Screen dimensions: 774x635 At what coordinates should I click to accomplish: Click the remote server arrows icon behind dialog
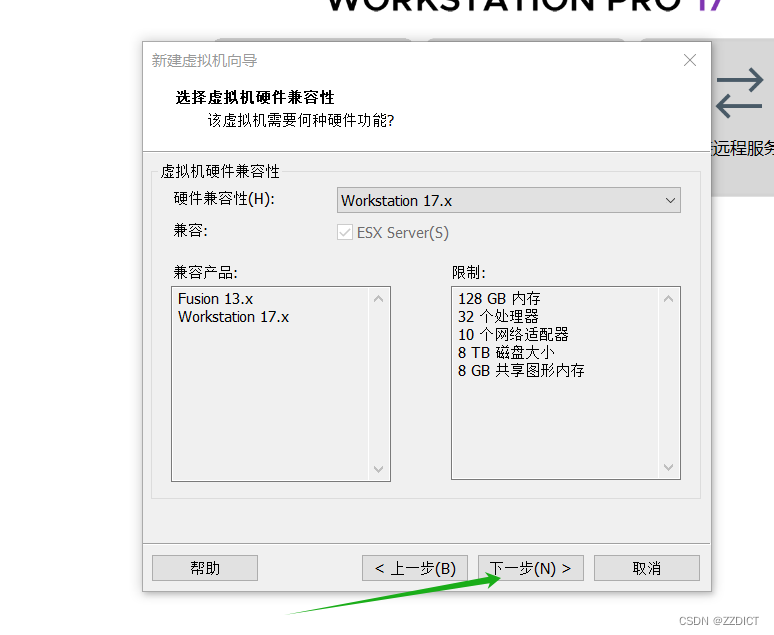click(739, 93)
